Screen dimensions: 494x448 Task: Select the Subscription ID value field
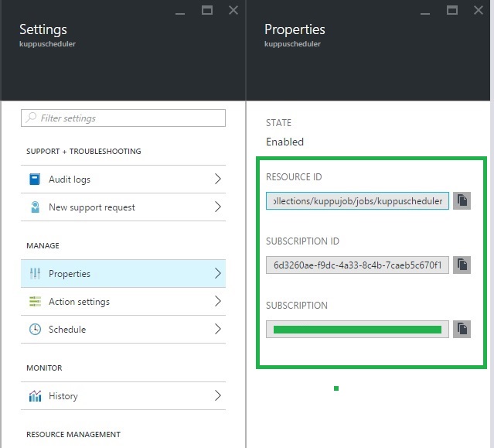coord(357,265)
